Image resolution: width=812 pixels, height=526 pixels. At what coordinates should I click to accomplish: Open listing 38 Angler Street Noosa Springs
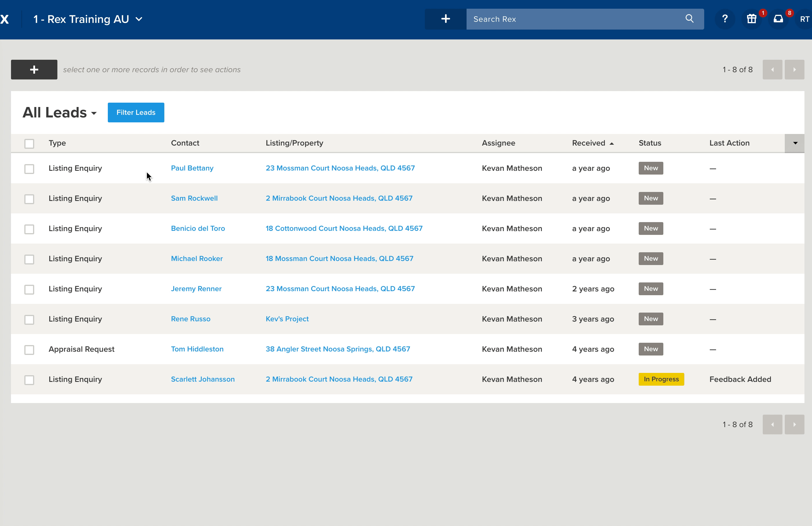coord(338,349)
